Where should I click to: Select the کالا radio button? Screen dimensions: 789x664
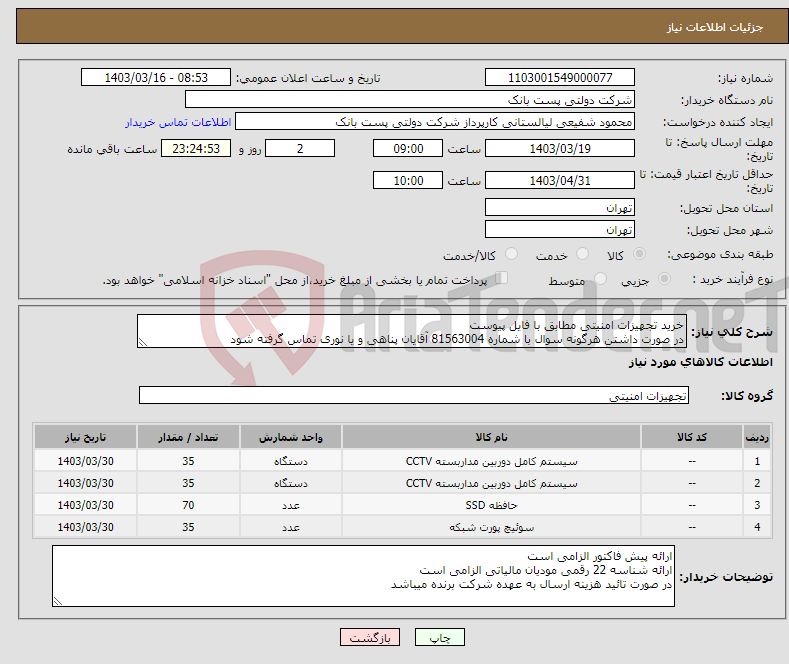pos(639,254)
